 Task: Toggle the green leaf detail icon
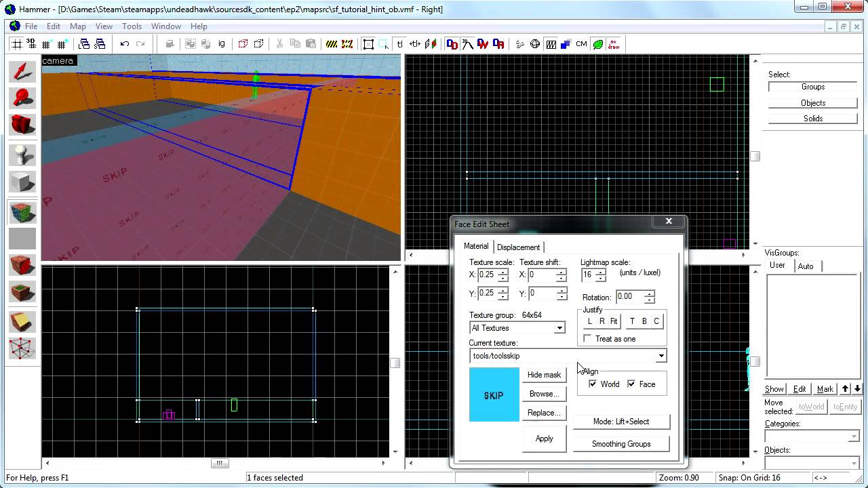click(598, 44)
